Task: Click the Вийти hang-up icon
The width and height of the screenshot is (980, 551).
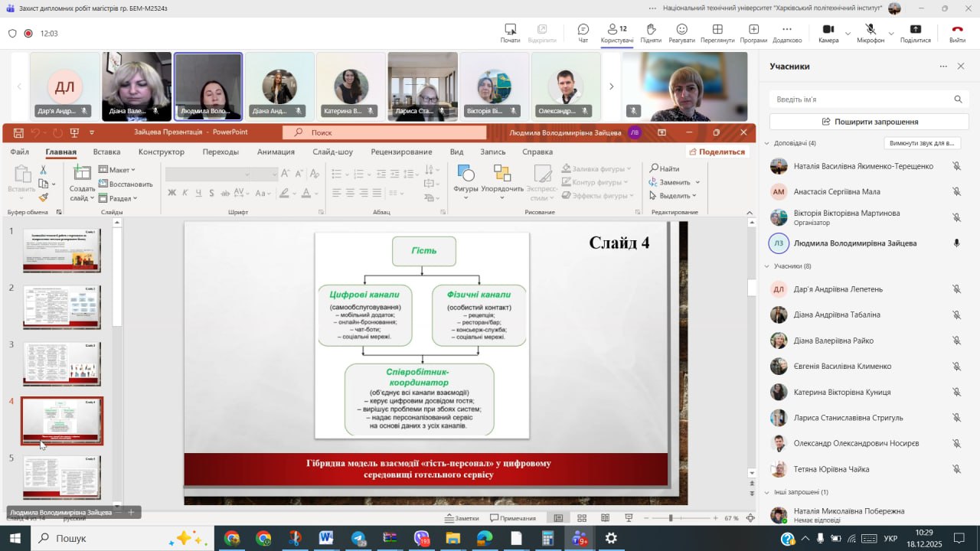Action: pyautogui.click(x=957, y=29)
